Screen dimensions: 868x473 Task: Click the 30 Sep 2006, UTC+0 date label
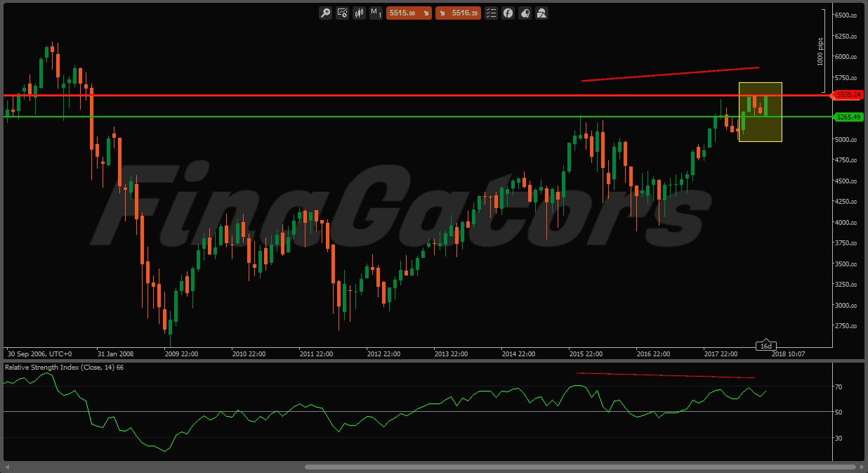click(39, 354)
